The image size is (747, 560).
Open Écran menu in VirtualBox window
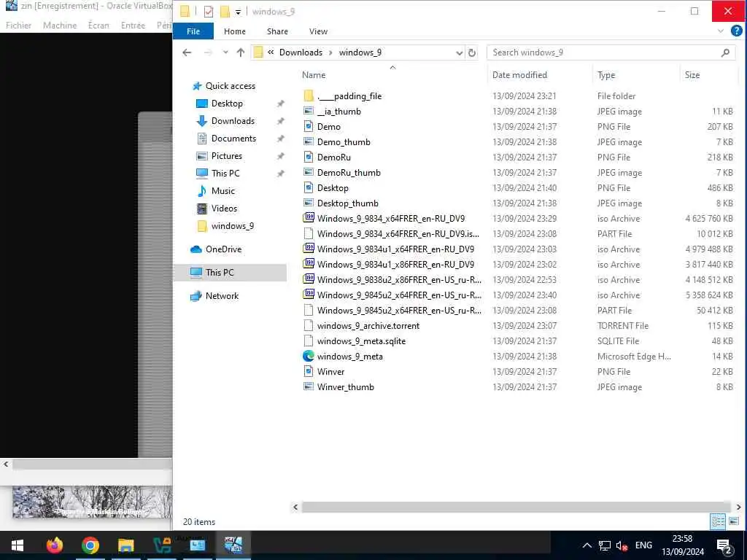point(98,26)
